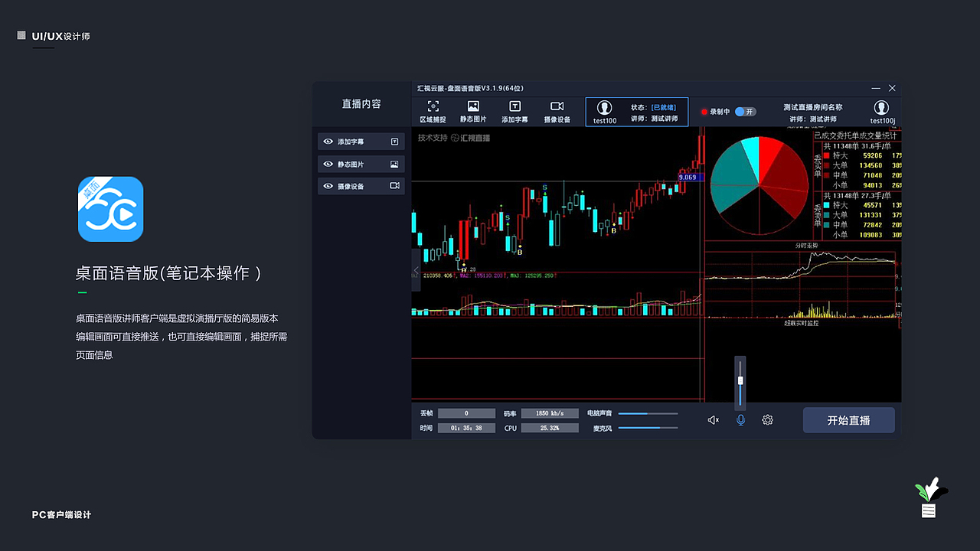980x551 pixels.
Task: Open the test100j account avatar
Action: click(881, 108)
